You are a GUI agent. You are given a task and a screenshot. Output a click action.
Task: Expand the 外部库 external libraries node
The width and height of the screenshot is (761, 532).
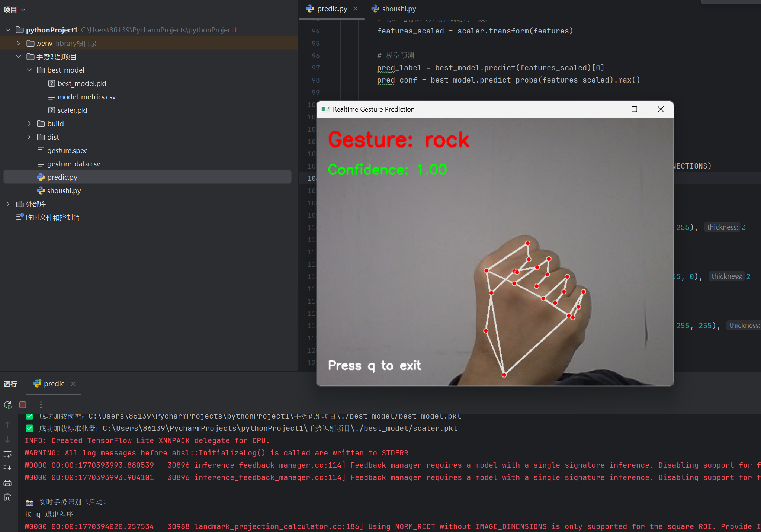8,204
